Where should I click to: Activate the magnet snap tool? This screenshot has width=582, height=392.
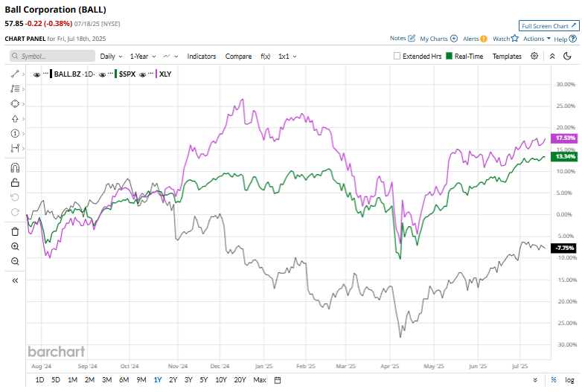tap(15, 168)
